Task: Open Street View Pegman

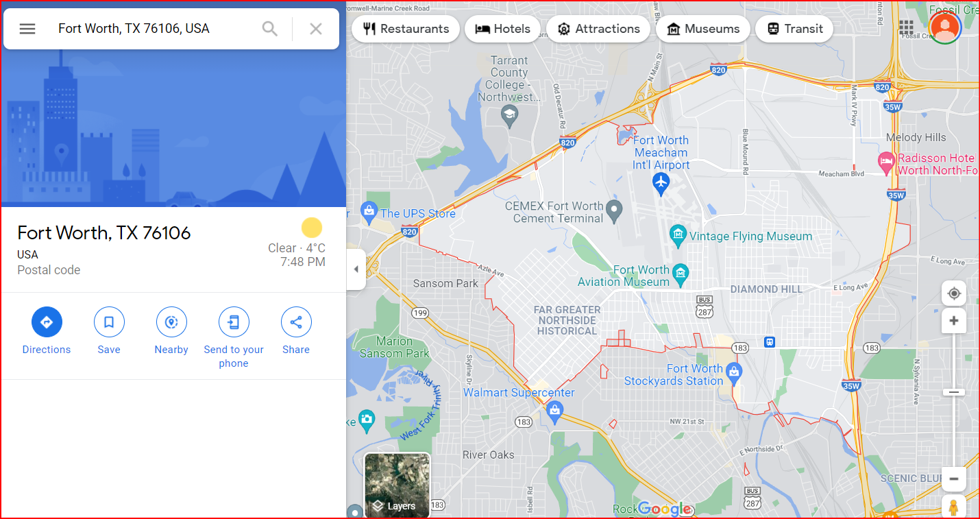Action: (953, 507)
